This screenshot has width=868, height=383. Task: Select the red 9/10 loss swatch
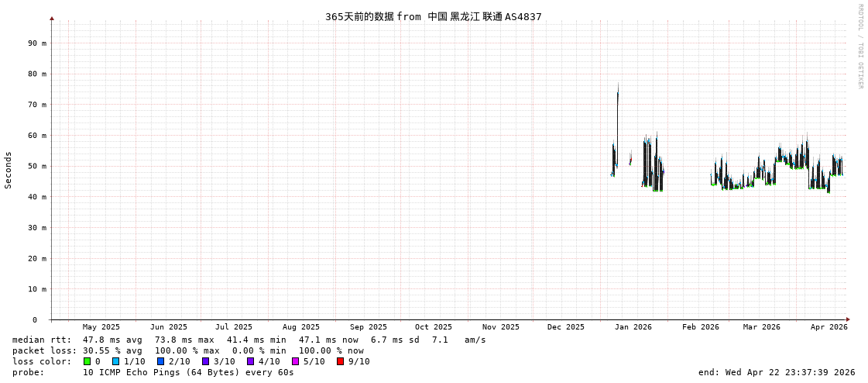340,361
